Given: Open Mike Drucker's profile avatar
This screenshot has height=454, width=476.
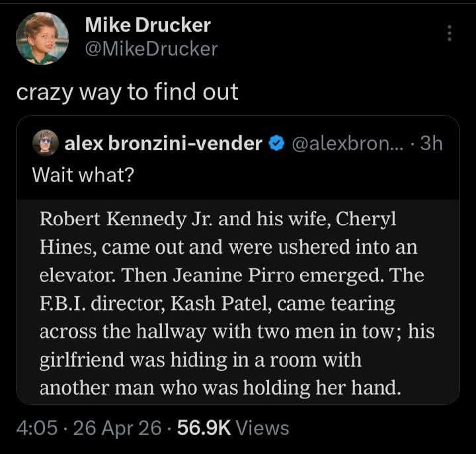Looking at the screenshot, I should click(x=42, y=38).
